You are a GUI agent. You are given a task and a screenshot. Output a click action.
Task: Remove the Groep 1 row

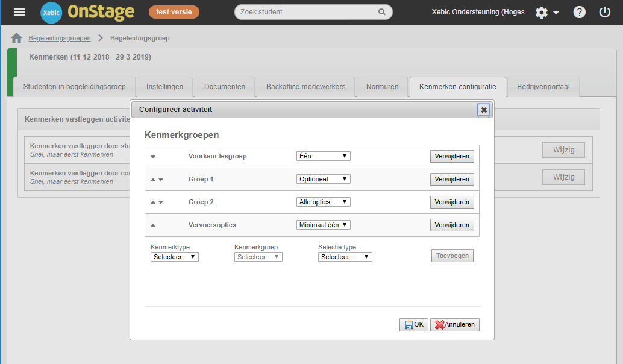pyautogui.click(x=452, y=179)
